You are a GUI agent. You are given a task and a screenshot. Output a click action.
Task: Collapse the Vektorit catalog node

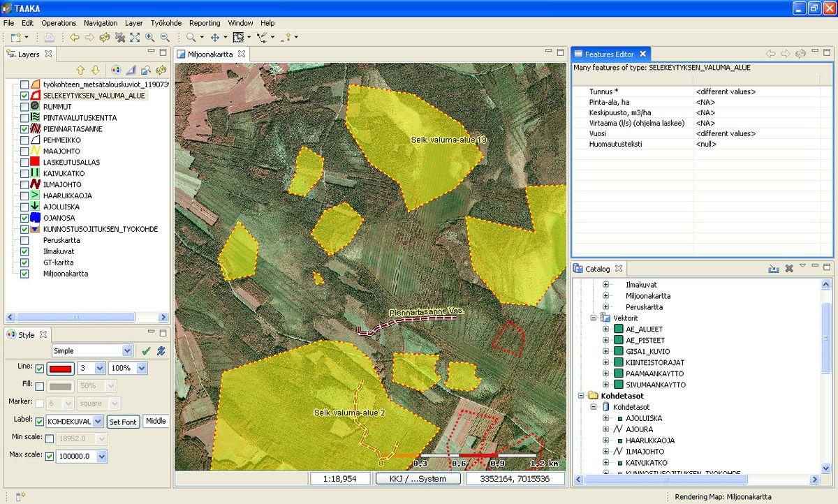click(594, 318)
